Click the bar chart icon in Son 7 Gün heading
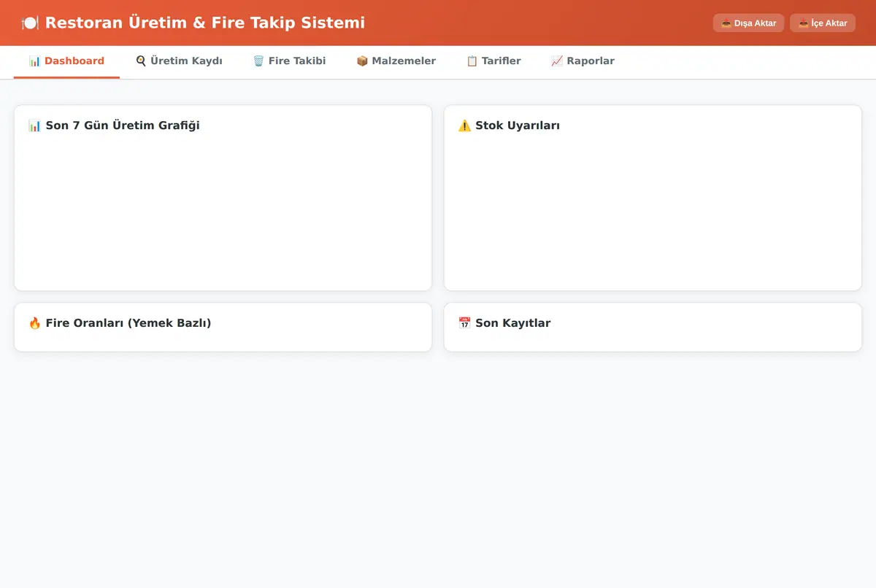876x588 pixels. point(34,125)
